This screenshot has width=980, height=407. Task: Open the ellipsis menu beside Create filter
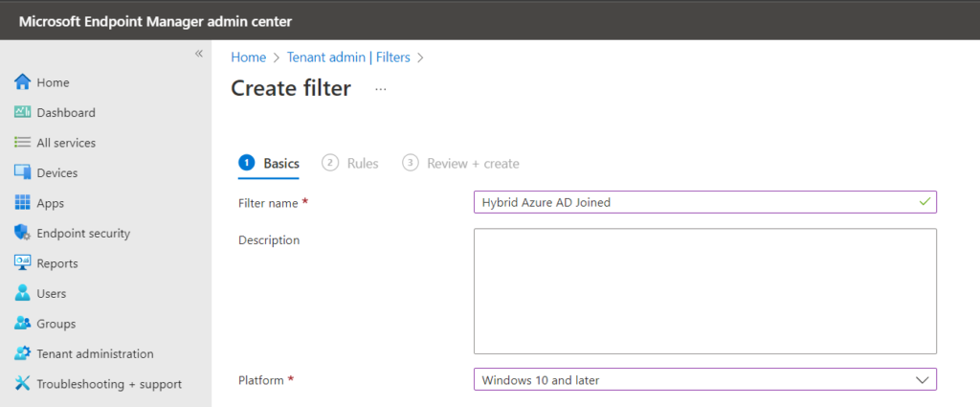click(381, 89)
